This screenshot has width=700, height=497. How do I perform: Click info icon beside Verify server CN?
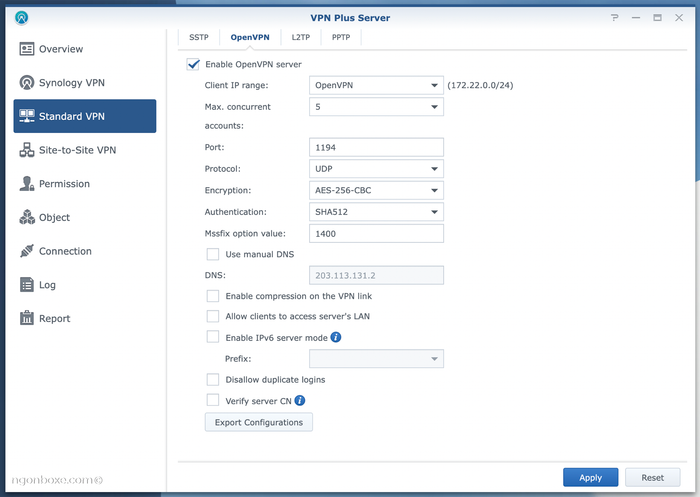pyautogui.click(x=300, y=401)
